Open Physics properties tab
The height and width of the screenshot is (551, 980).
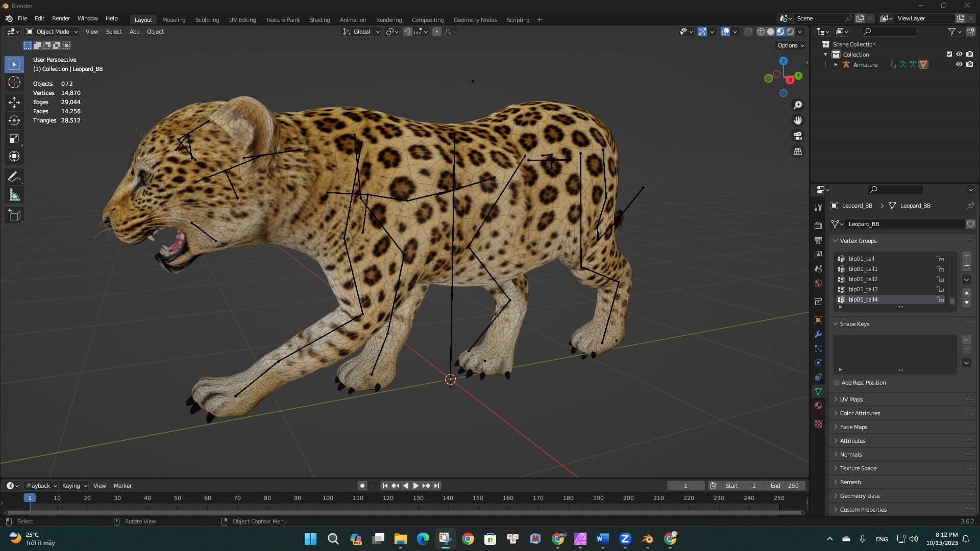coord(818,363)
